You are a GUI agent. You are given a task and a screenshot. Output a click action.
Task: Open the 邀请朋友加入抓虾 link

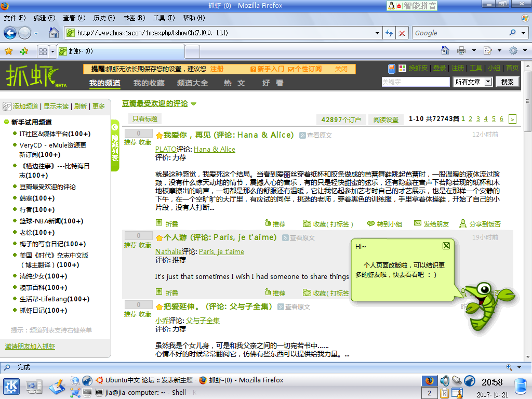click(30, 347)
